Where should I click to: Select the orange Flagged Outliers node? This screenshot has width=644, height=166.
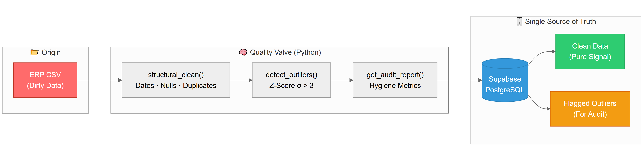tap(590, 109)
